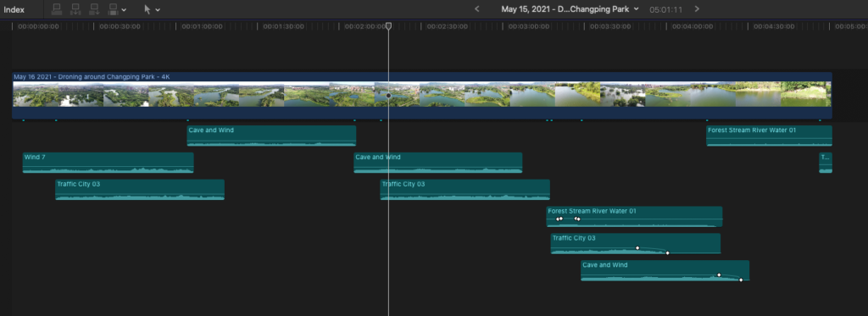868x316 pixels.
Task: Go back in timeline history arrow
Action: (x=477, y=8)
